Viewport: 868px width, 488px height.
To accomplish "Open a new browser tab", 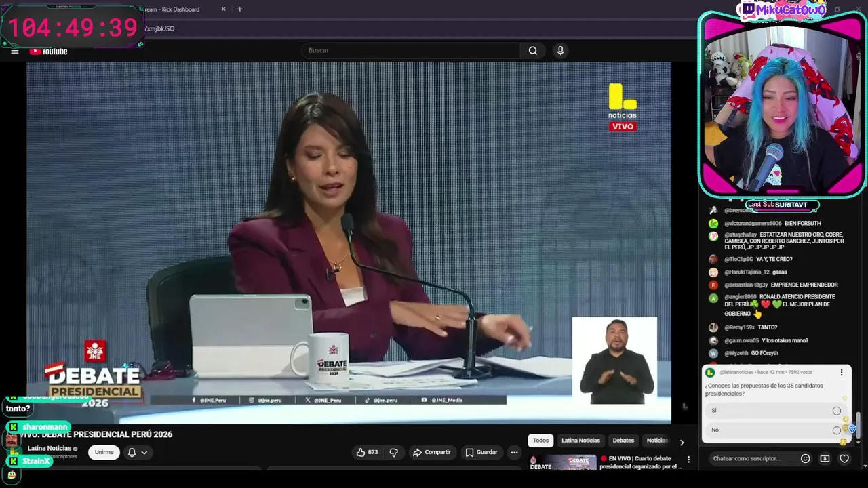I will 239,9.
